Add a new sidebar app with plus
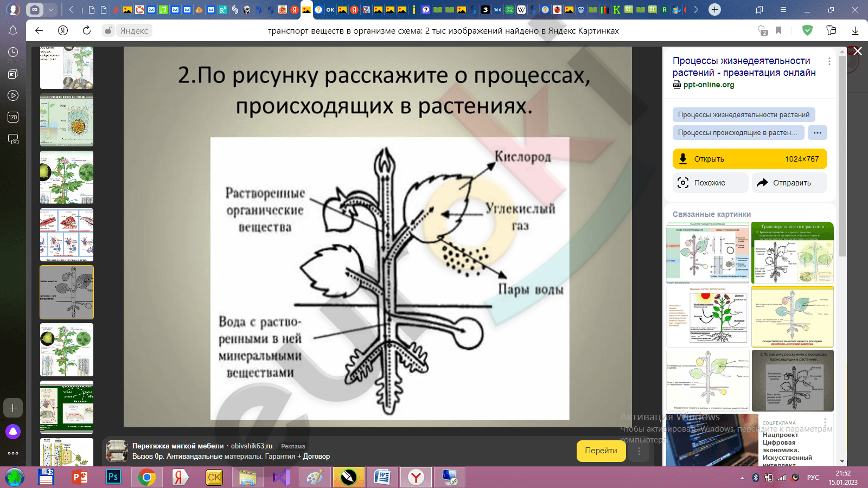This screenshot has width=868, height=488. coord(13,408)
